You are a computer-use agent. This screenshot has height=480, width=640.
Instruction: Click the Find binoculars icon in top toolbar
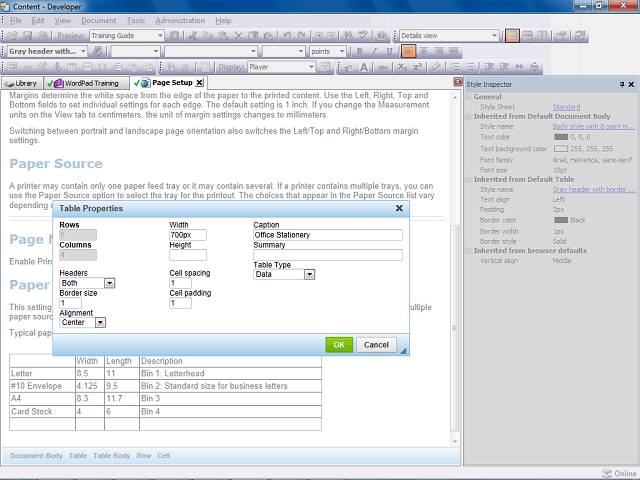coord(348,36)
